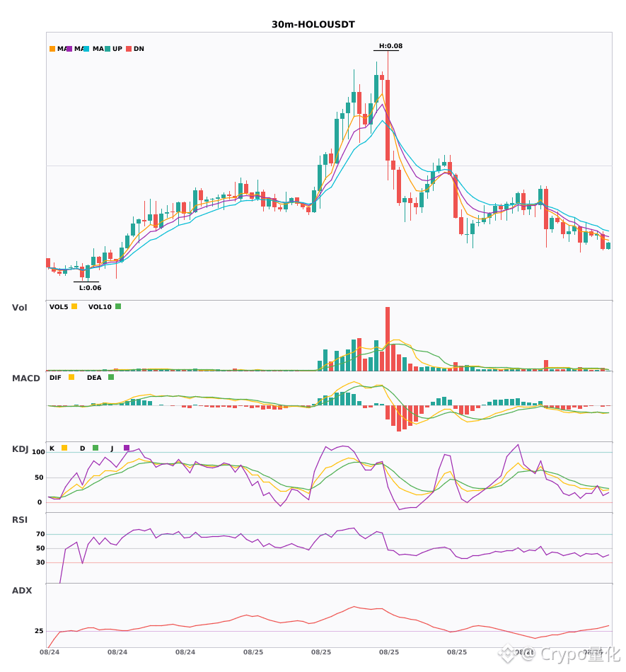Screen dimensions: 626x672
Task: Click the cyan MA legend swatch
Action: (86, 49)
